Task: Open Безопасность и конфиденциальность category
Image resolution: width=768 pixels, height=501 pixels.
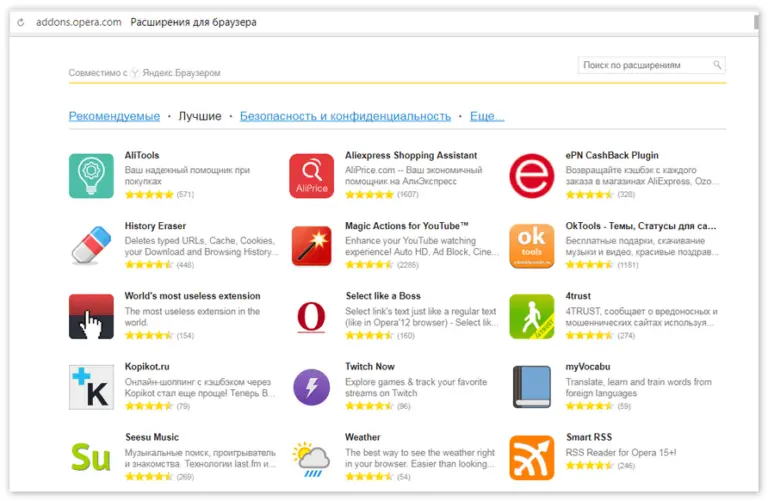Action: click(345, 116)
